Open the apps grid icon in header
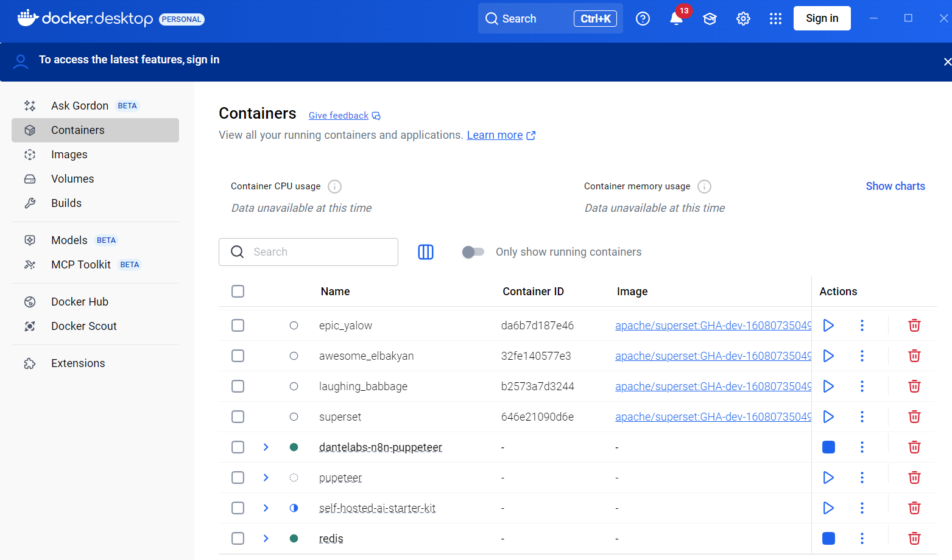The height and width of the screenshot is (560, 952). (775, 19)
